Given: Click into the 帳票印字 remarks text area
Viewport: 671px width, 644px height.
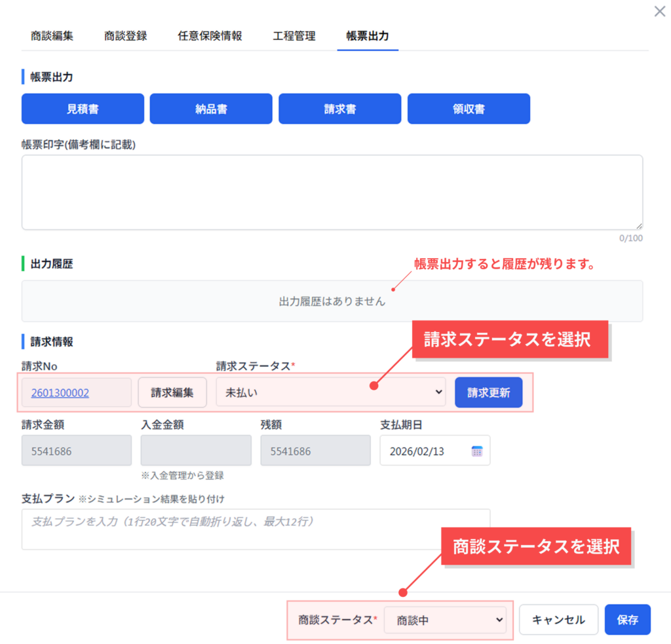Looking at the screenshot, I should (332, 192).
